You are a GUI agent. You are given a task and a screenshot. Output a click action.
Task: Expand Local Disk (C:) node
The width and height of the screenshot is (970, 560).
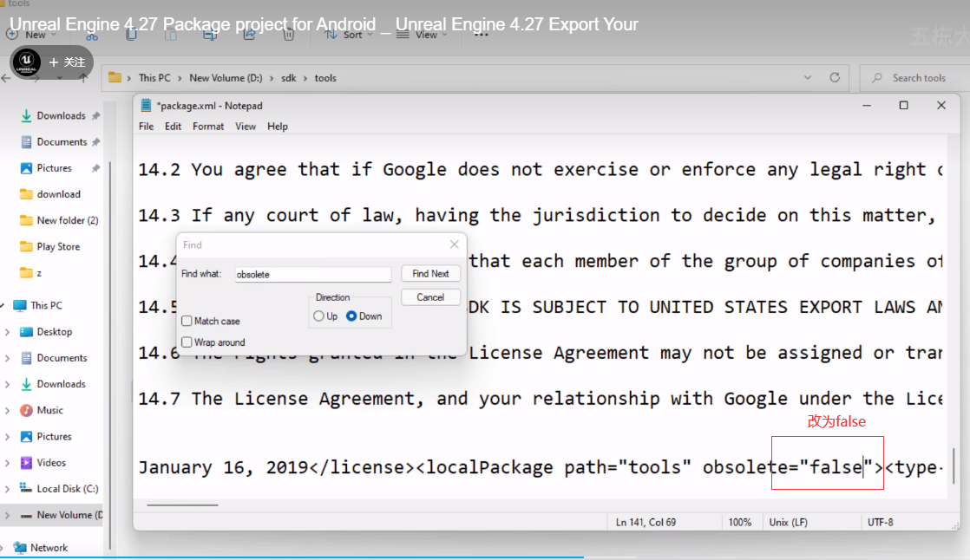(x=7, y=489)
